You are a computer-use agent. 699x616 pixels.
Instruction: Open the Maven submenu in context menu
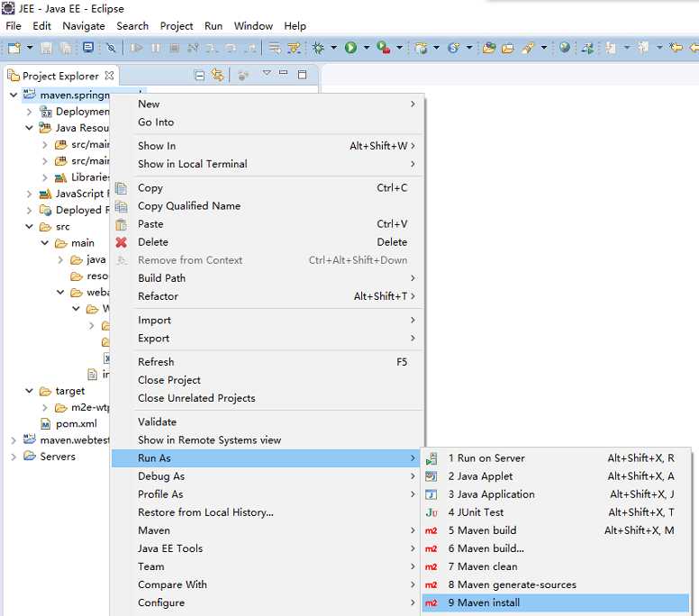point(268,530)
